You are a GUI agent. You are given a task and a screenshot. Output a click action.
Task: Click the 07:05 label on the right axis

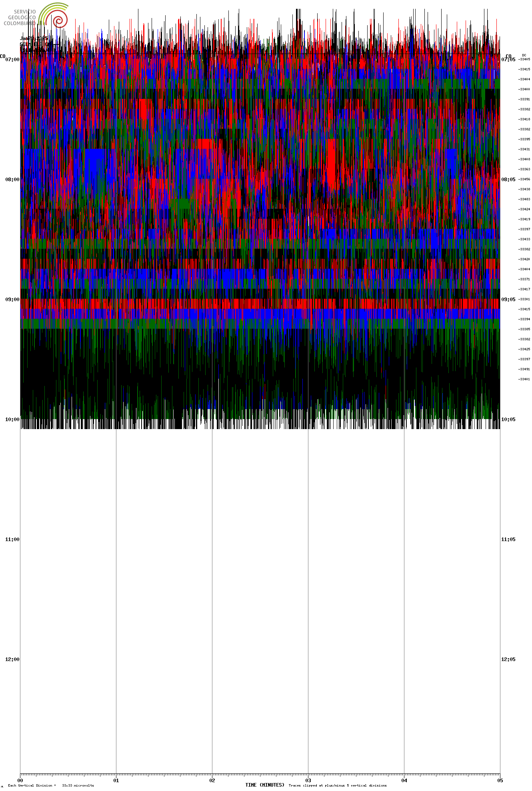click(x=508, y=60)
